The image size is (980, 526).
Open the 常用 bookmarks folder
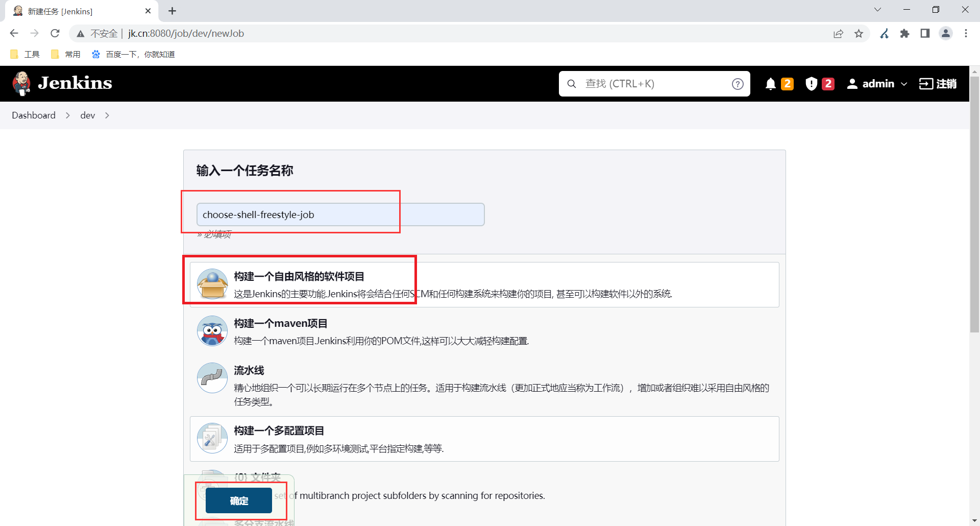pos(66,54)
